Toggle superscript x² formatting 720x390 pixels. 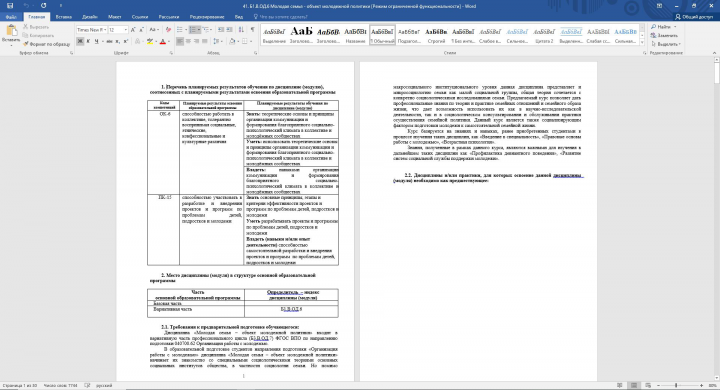click(126, 41)
